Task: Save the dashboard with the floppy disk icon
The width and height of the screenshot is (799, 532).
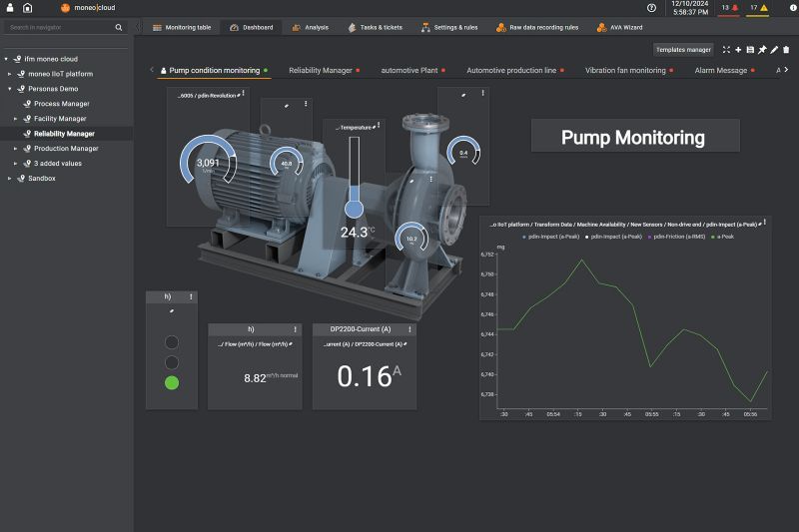Action: point(750,49)
